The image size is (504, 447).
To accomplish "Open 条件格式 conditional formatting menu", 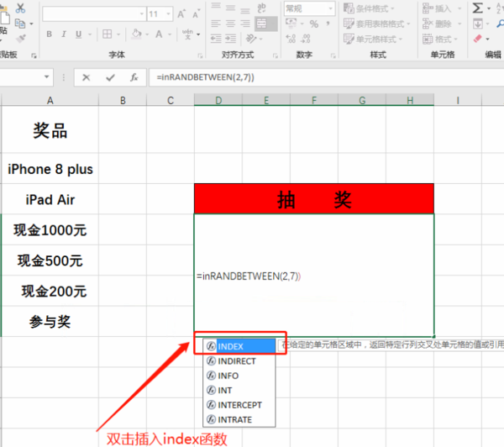I will tap(369, 8).
